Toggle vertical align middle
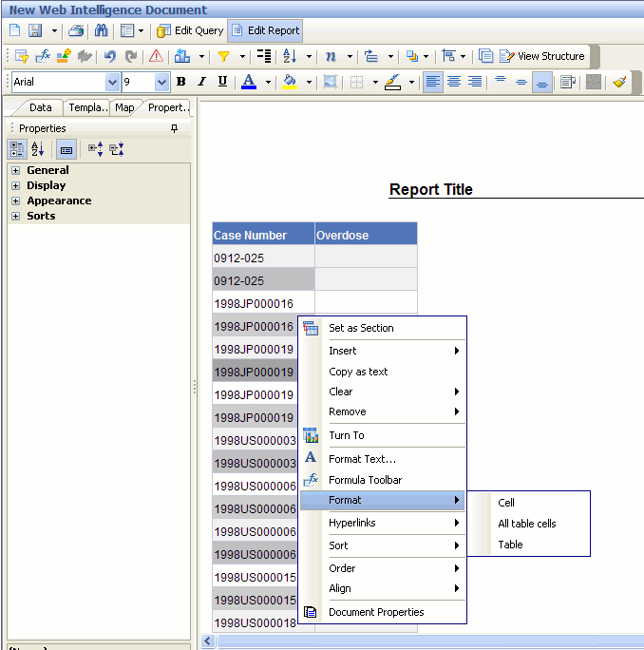 [521, 82]
